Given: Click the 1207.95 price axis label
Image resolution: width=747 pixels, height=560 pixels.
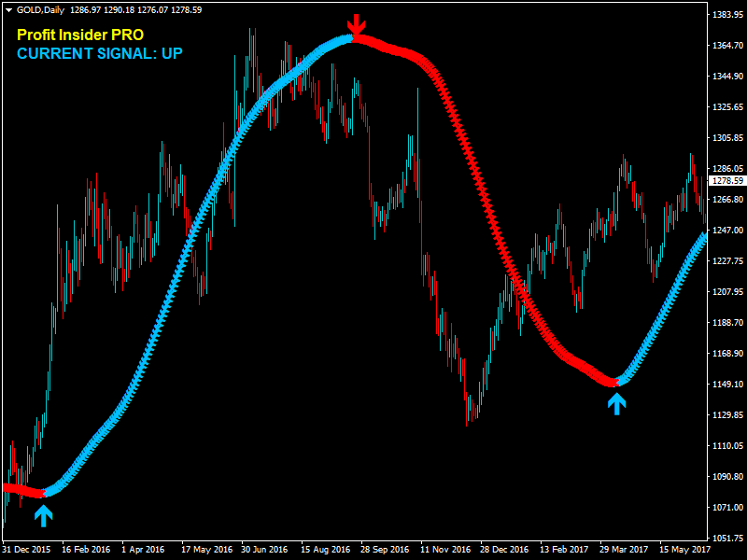Looking at the screenshot, I should coord(727,292).
